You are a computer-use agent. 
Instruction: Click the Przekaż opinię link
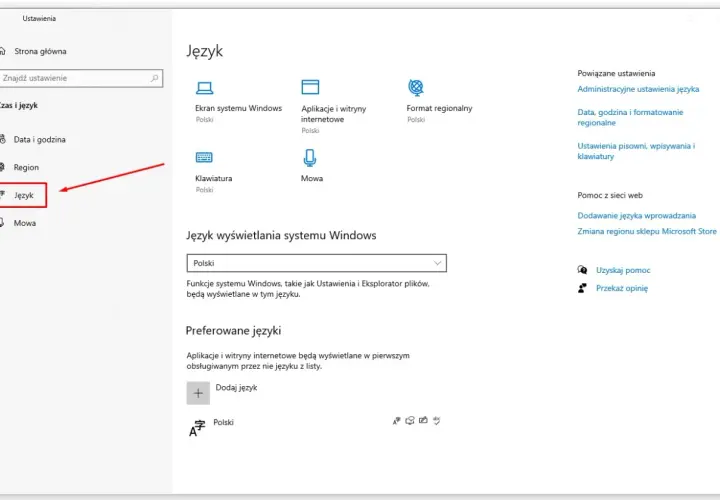(622, 288)
